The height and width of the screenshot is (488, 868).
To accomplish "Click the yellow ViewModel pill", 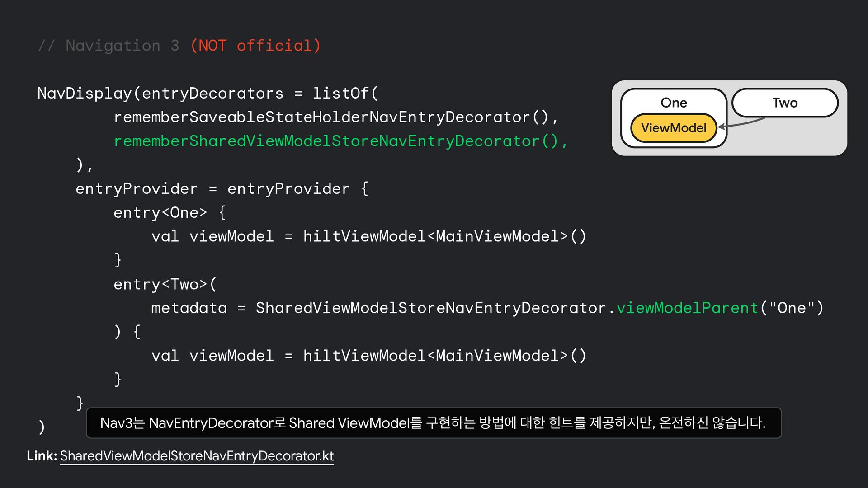I will pos(674,128).
